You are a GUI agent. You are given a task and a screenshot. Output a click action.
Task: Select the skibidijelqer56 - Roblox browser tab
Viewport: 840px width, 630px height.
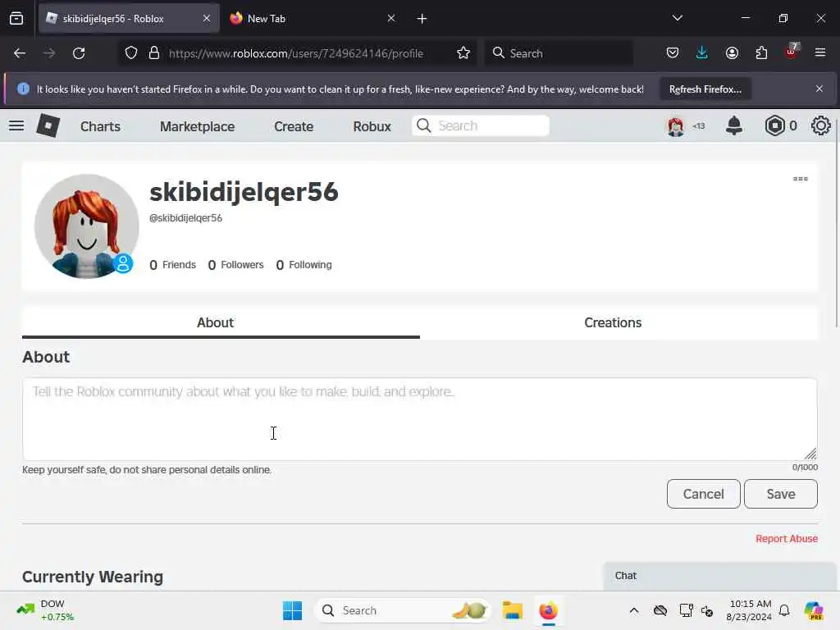pyautogui.click(x=129, y=19)
